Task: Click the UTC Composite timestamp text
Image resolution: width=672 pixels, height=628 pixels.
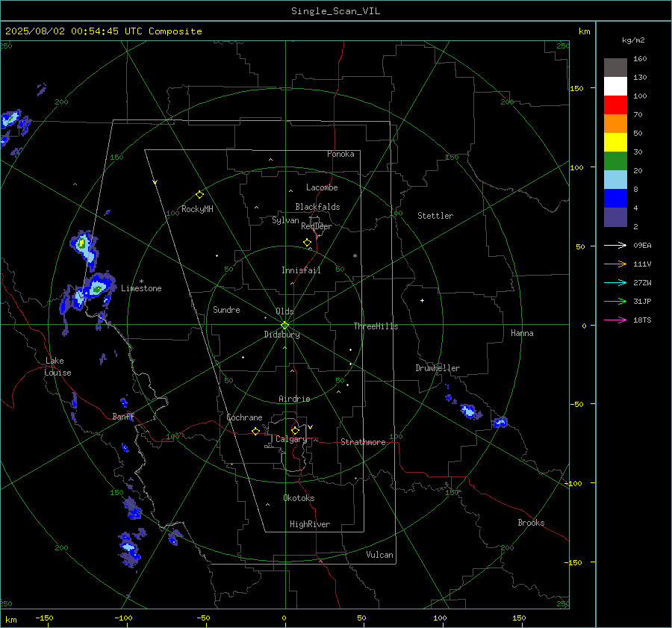Action: (103, 31)
